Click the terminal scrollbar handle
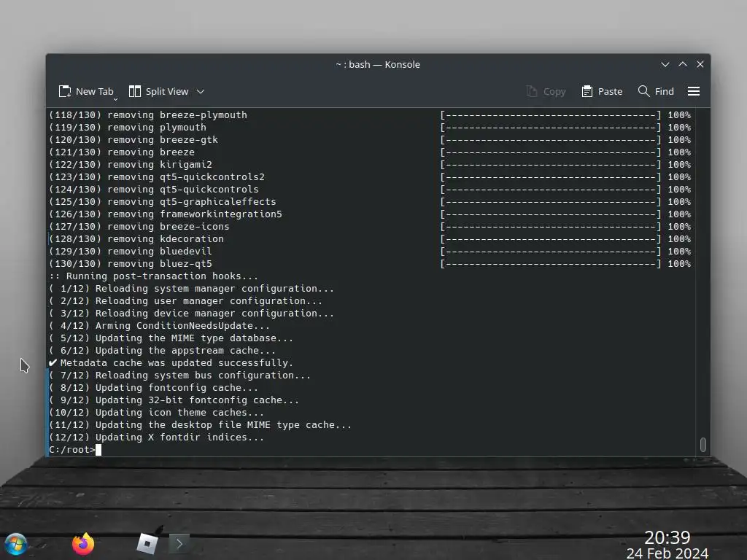This screenshot has height=560, width=747. tap(703, 444)
